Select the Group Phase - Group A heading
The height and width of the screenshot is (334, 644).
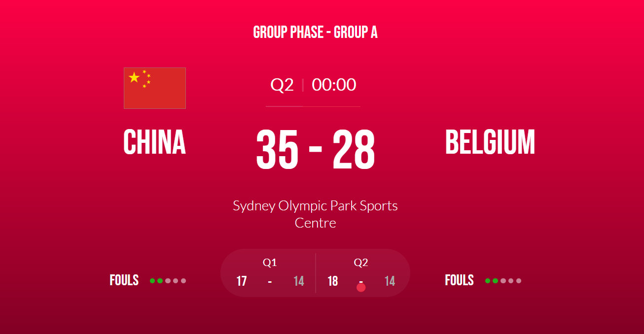click(x=316, y=33)
